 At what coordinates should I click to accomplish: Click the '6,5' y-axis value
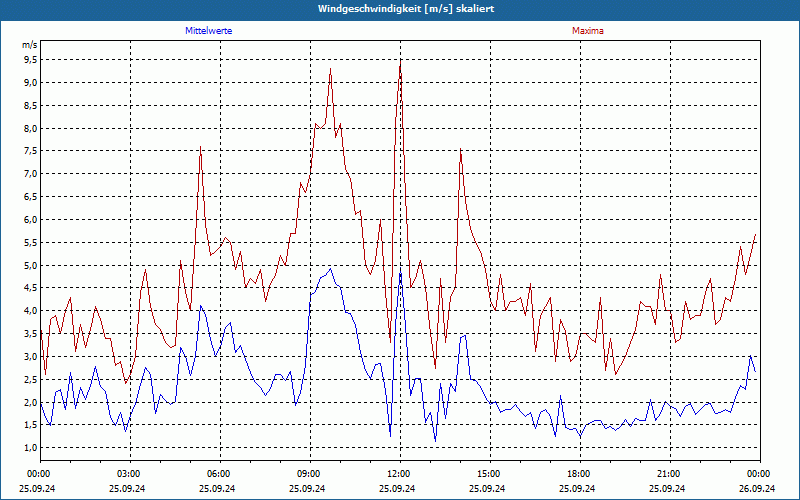pos(31,196)
